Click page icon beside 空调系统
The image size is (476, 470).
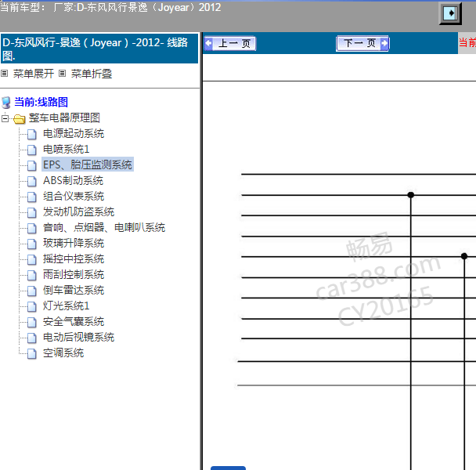pos(32,353)
